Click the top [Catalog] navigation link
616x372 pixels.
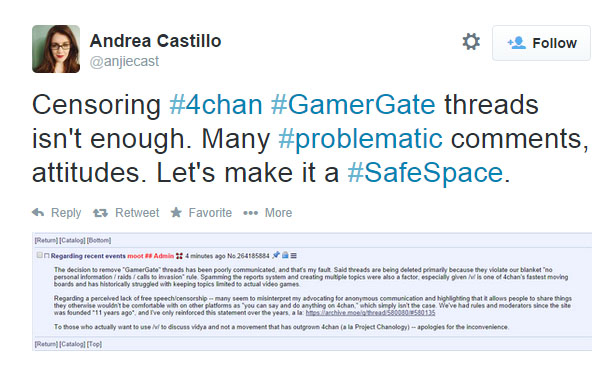pyautogui.click(x=72, y=240)
